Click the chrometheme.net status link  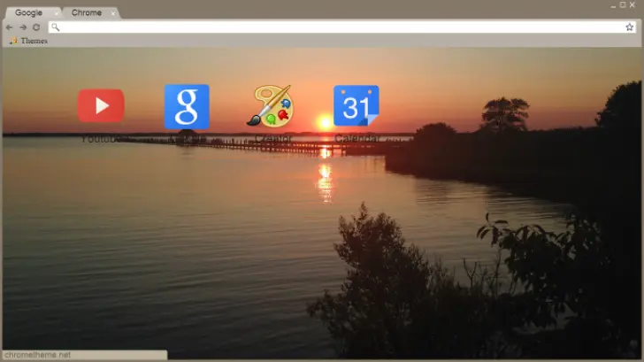tap(37, 355)
